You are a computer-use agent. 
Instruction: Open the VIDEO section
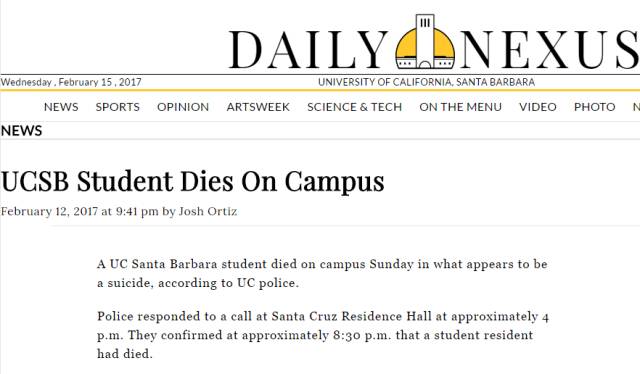click(538, 107)
